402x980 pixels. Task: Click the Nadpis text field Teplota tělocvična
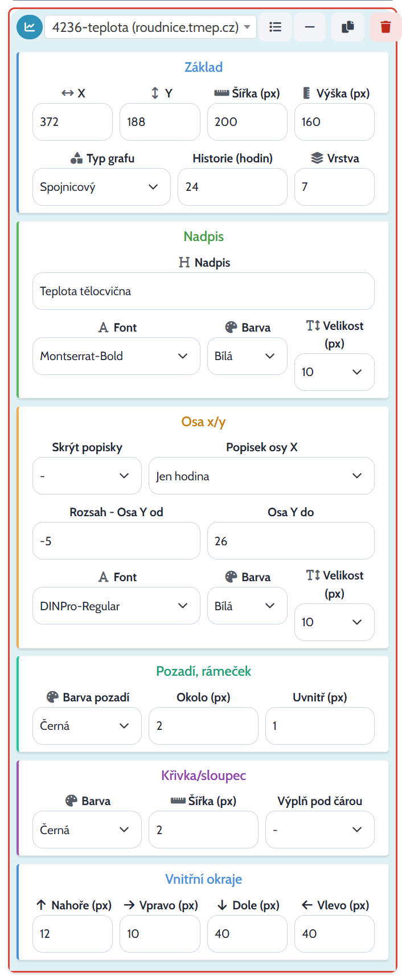(203, 291)
